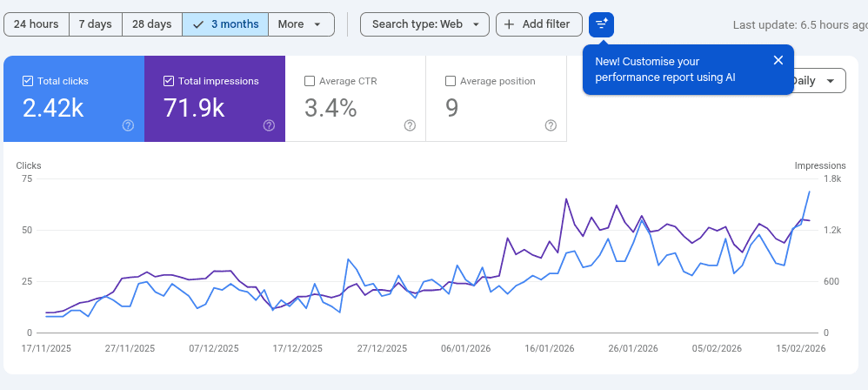
Task: Uncheck the Total impressions checkbox
Action: [168, 81]
